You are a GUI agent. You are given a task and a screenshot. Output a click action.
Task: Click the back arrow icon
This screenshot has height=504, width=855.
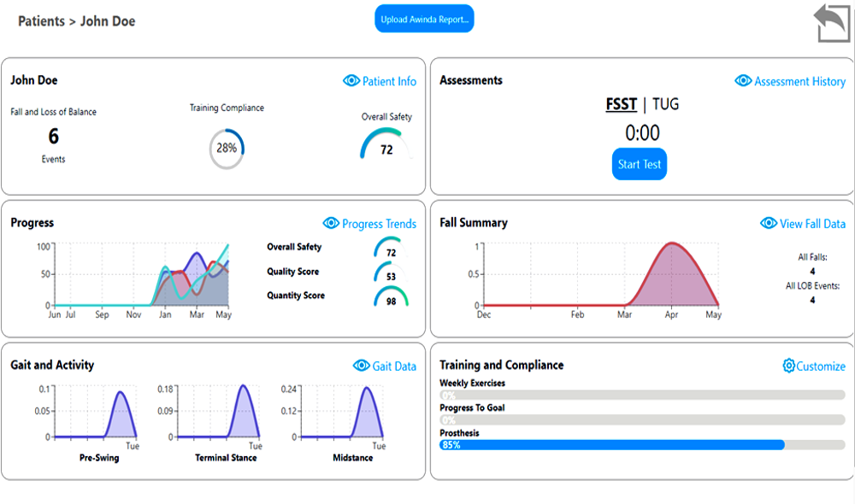tap(831, 23)
